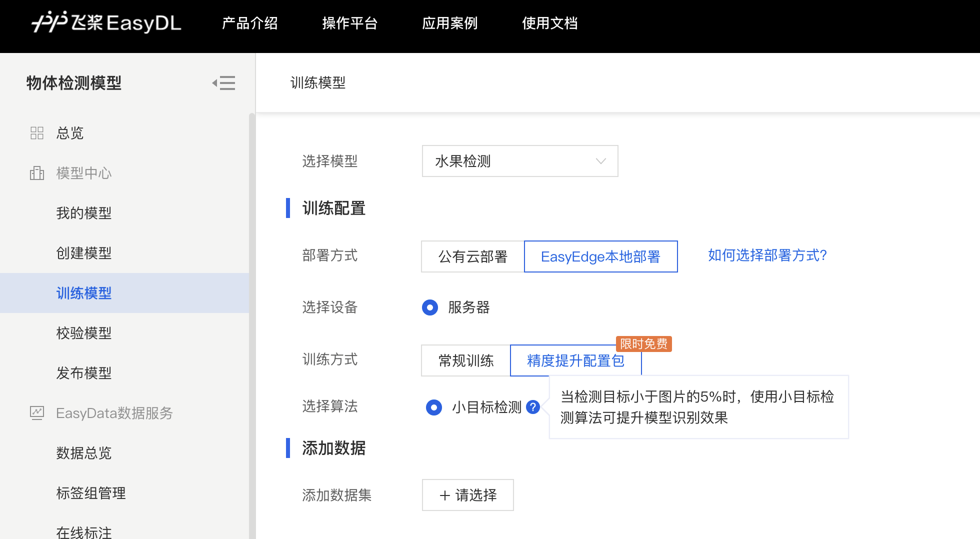980x539 pixels.
Task: Choose 精度提升配置包 training method
Action: (575, 360)
